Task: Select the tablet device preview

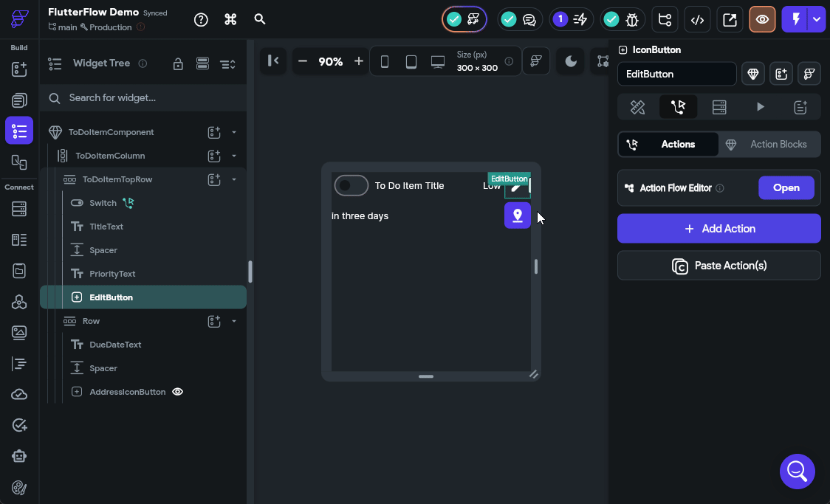Action: [x=411, y=62]
